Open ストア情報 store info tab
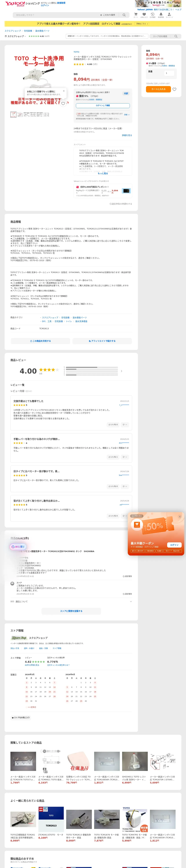The width and height of the screenshot is (186, 868). tap(57, 648)
